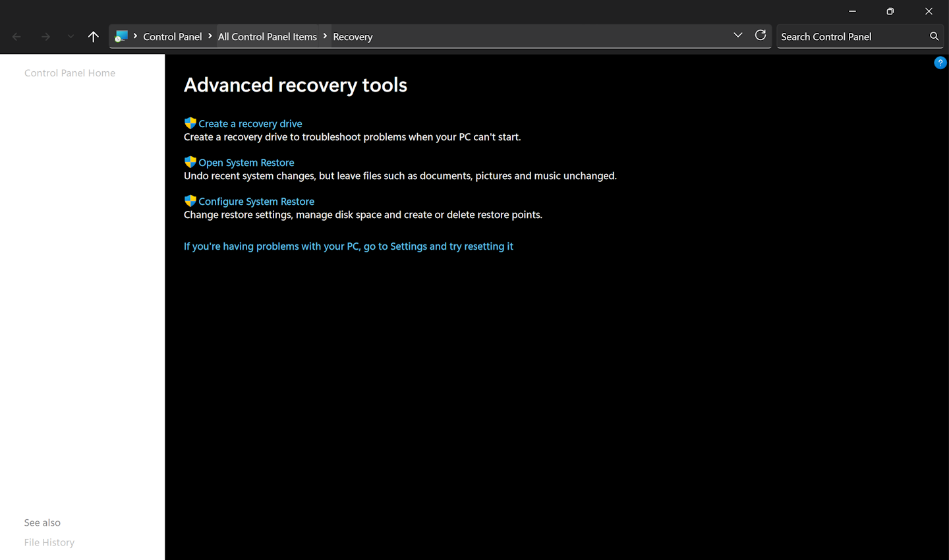Focus the Search Control Panel field
The width and height of the screenshot is (949, 560).
pos(850,37)
